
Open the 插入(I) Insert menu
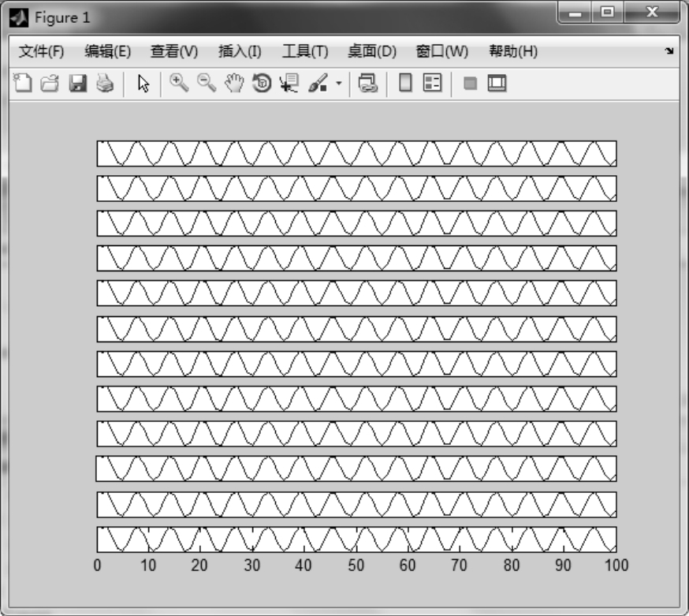pos(240,52)
